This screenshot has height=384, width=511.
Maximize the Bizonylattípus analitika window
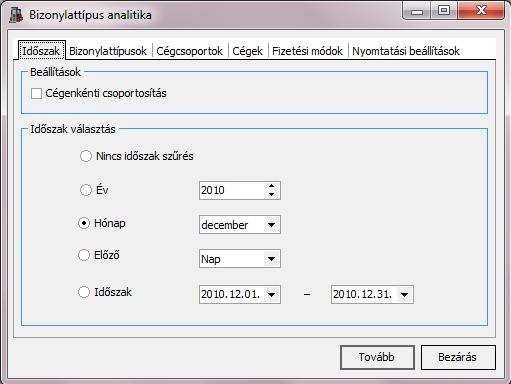444,11
